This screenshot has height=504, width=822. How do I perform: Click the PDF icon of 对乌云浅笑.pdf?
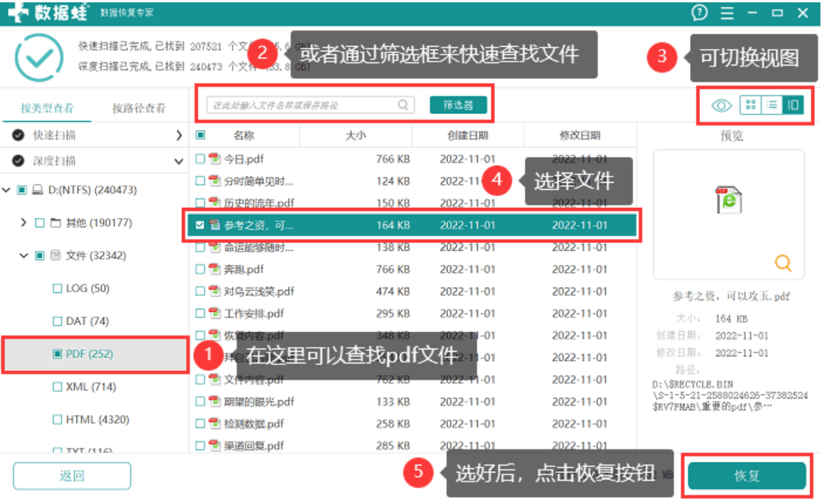click(x=214, y=291)
